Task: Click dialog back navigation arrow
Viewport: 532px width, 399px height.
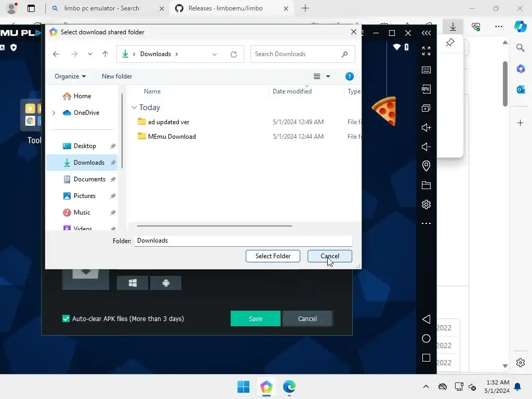Action: [56, 54]
